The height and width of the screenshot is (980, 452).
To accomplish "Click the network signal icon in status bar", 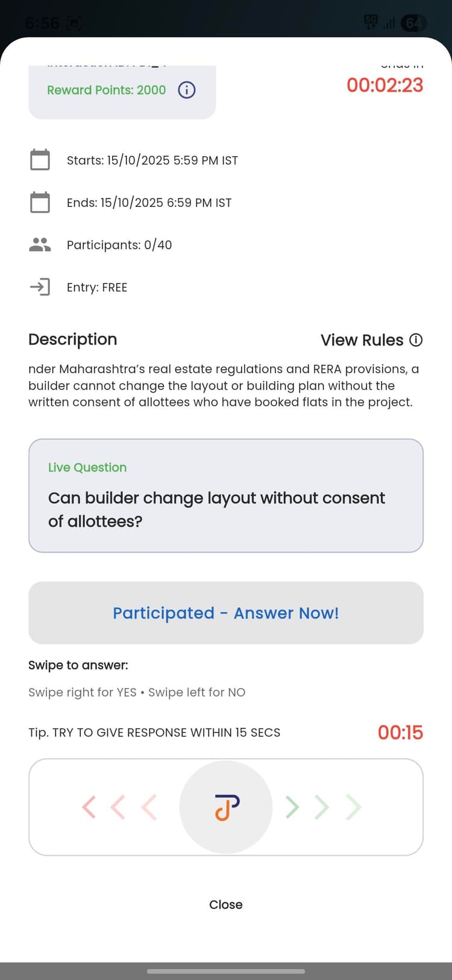I will [x=388, y=23].
